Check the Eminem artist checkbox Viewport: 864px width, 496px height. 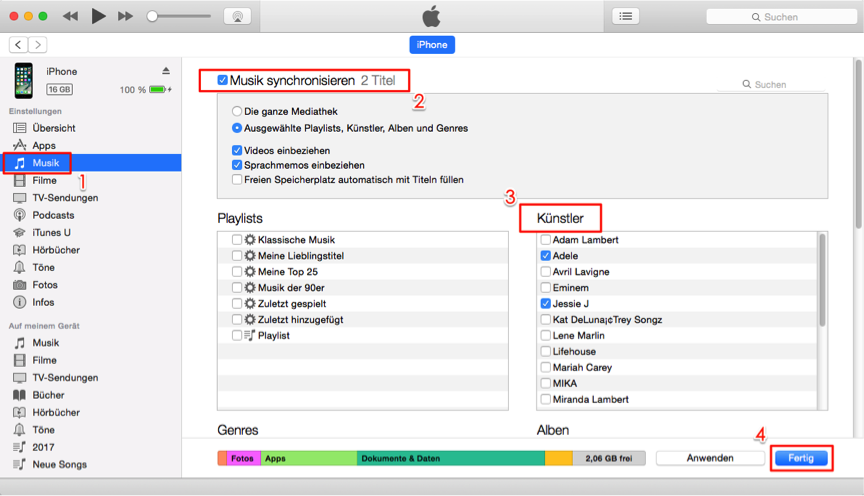click(x=545, y=288)
